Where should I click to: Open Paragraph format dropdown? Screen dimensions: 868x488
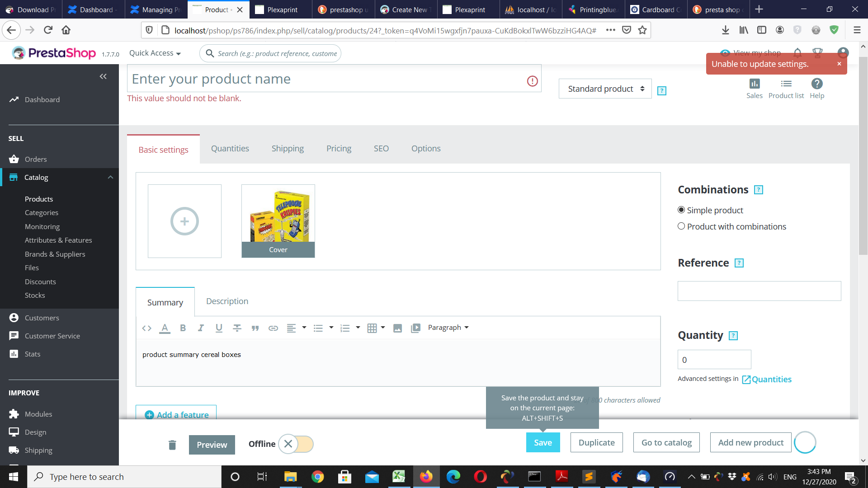pos(448,328)
